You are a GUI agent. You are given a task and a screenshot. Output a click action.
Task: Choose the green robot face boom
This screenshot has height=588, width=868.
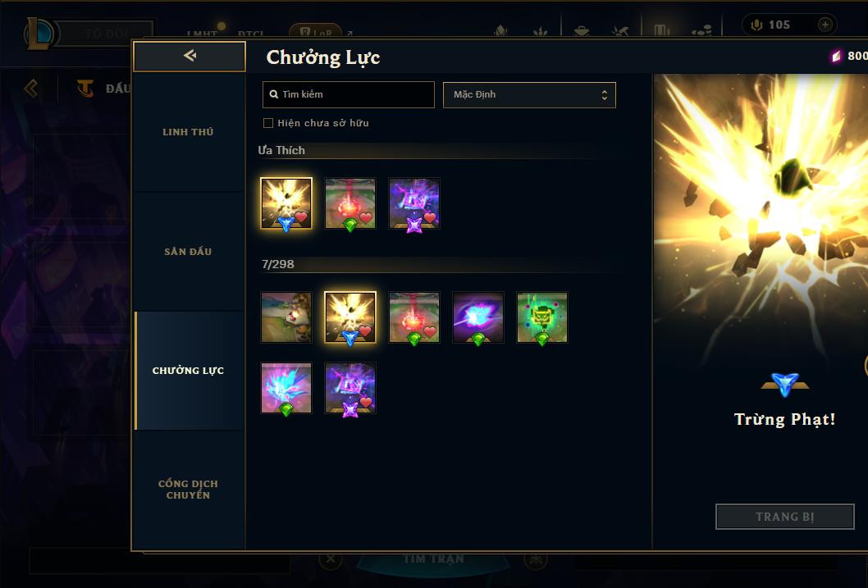(542, 317)
